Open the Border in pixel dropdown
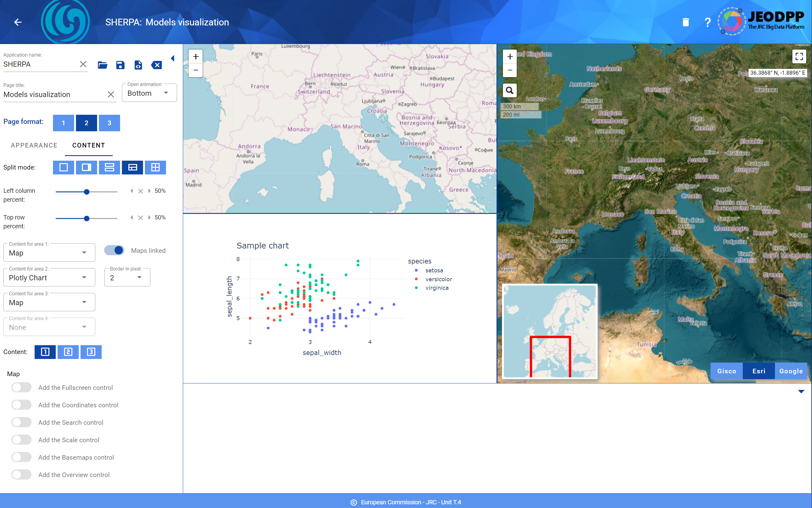The height and width of the screenshot is (508, 812). coord(127,278)
